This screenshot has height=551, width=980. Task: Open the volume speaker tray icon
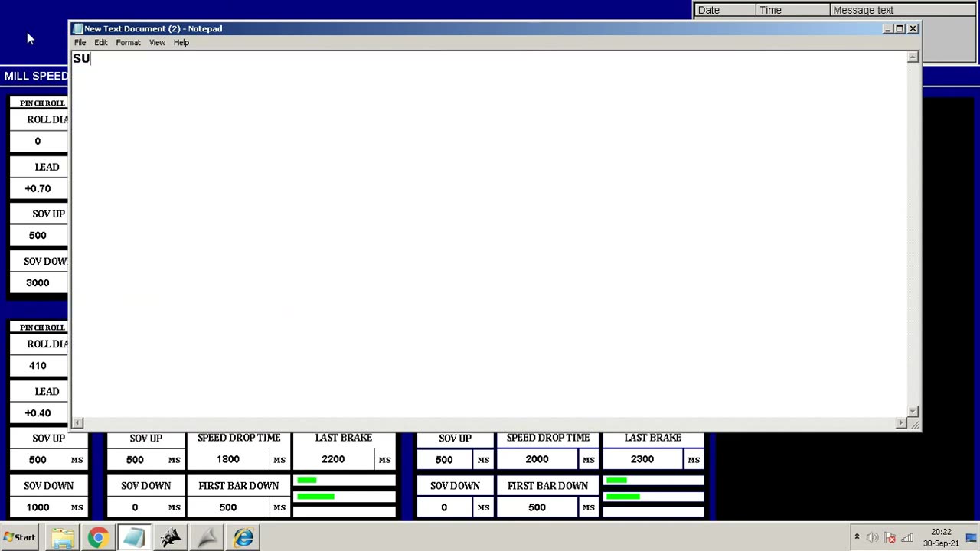click(x=873, y=537)
